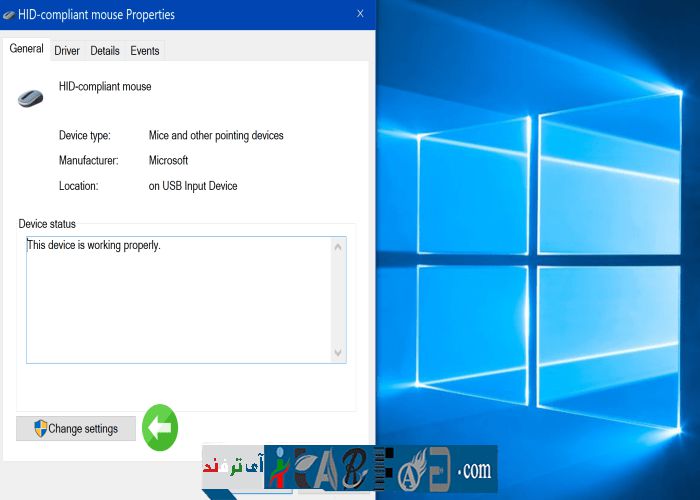Click the Device status scroll down arrow

pyautogui.click(x=338, y=353)
